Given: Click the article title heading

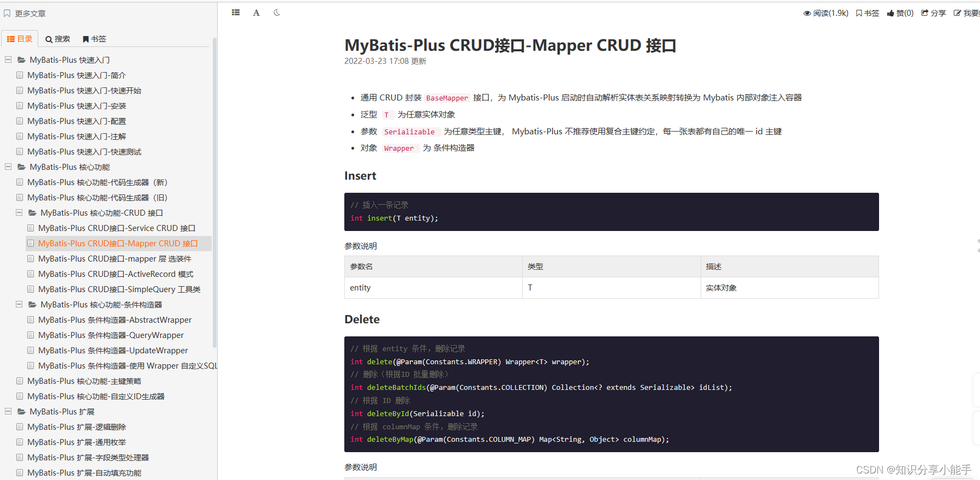Looking at the screenshot, I should pos(510,45).
